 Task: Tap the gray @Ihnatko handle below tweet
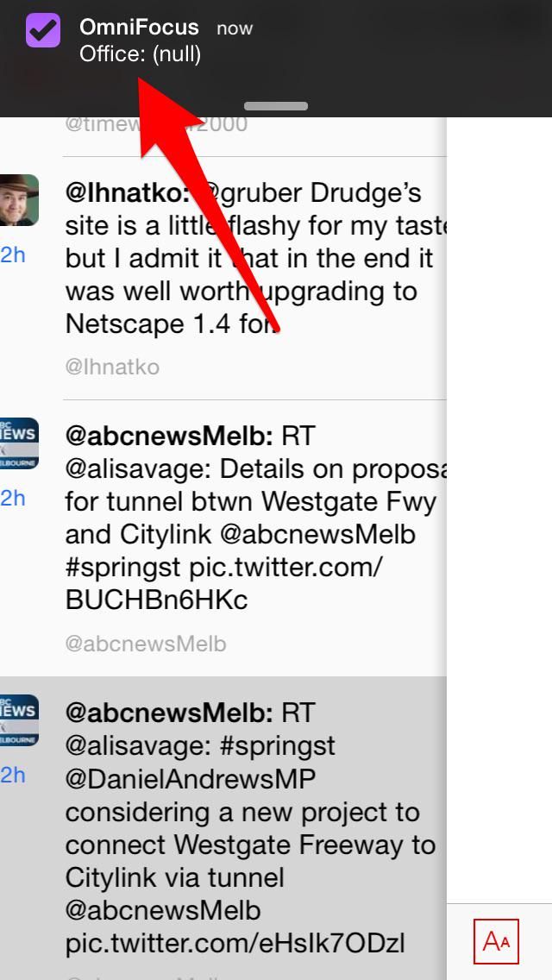pyautogui.click(x=112, y=367)
